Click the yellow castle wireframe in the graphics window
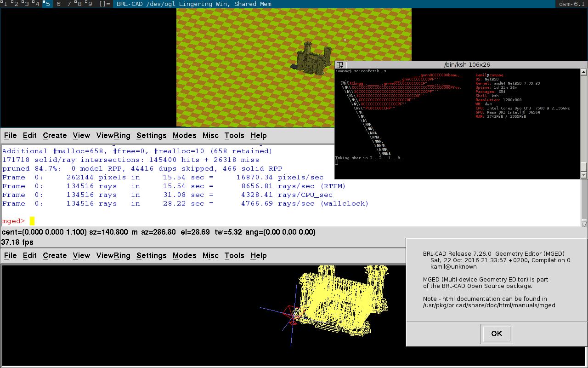Screen dimensions: 588x368 [x=341, y=301]
